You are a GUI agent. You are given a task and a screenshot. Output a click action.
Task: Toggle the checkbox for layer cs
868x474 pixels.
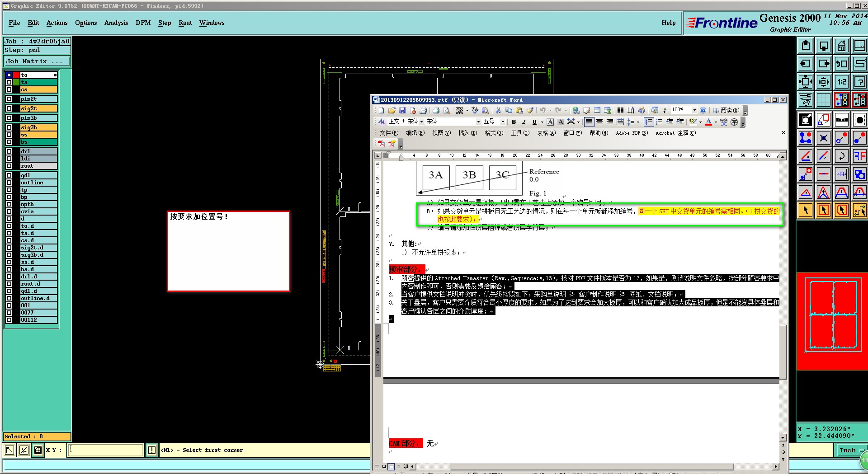9,89
